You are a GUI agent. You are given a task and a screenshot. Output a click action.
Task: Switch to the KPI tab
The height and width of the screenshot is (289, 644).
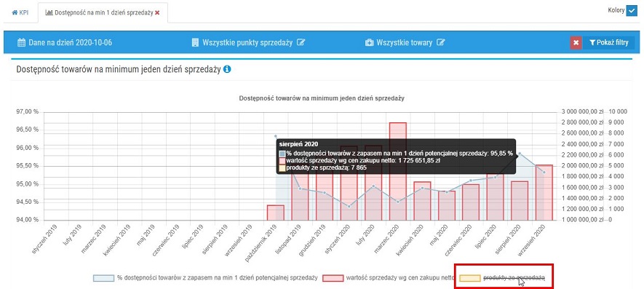point(20,13)
